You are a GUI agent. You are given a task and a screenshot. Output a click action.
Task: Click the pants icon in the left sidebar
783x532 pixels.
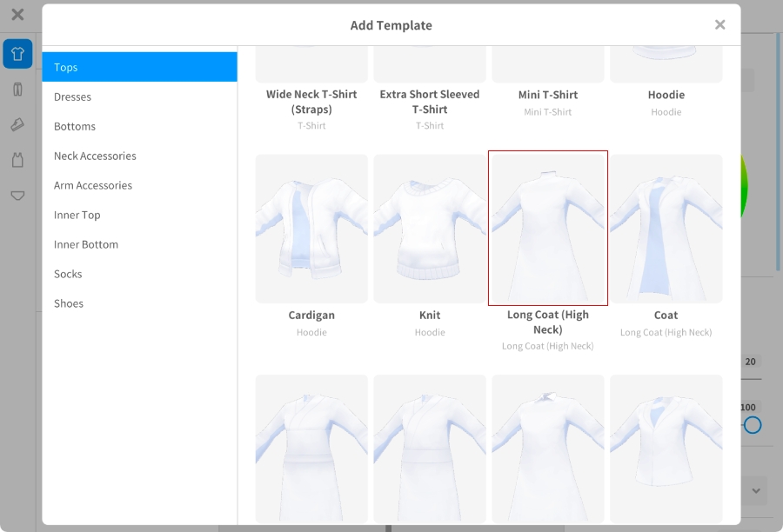[17, 90]
